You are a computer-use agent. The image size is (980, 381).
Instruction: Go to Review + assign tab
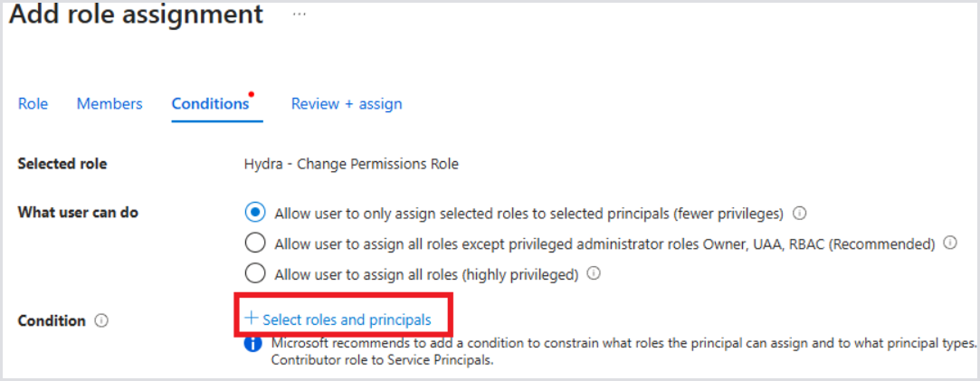pyautogui.click(x=347, y=104)
